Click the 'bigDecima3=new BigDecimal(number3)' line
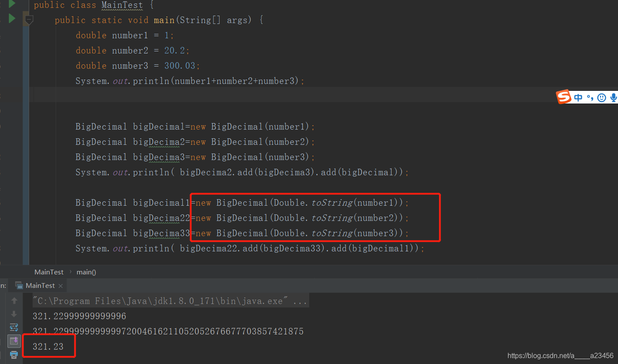The height and width of the screenshot is (364, 618). coord(195,157)
